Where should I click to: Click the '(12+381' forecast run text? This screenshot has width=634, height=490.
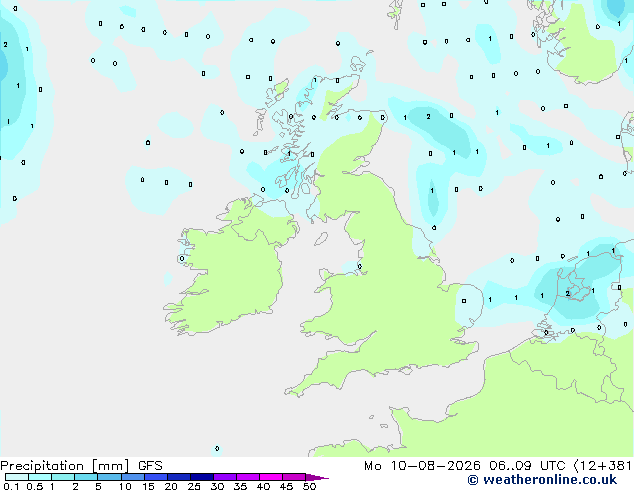603,466
